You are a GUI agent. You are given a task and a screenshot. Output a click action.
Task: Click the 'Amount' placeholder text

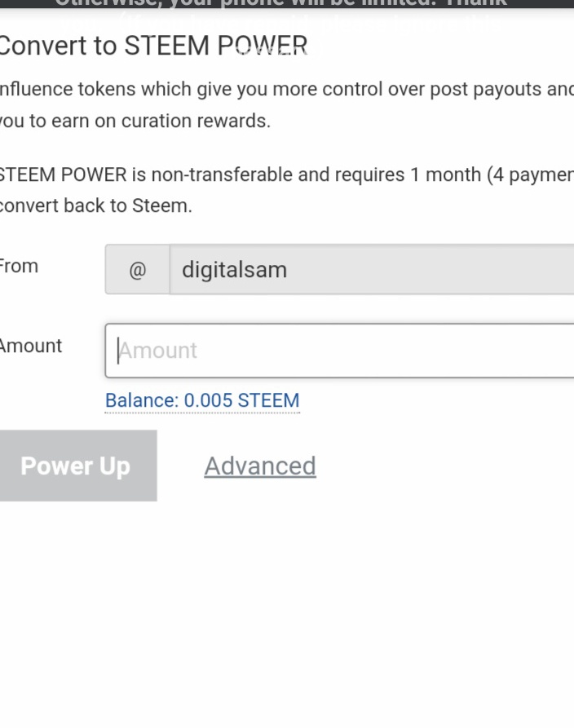[x=159, y=351]
